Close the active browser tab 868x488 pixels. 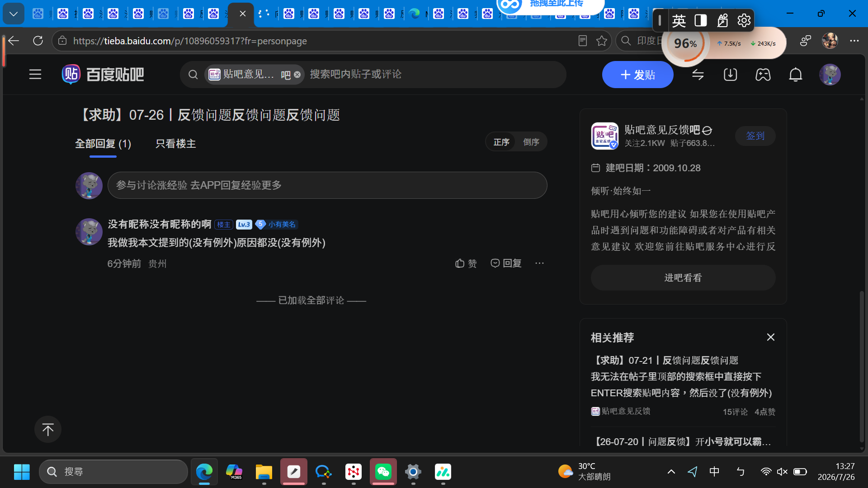[x=243, y=14]
